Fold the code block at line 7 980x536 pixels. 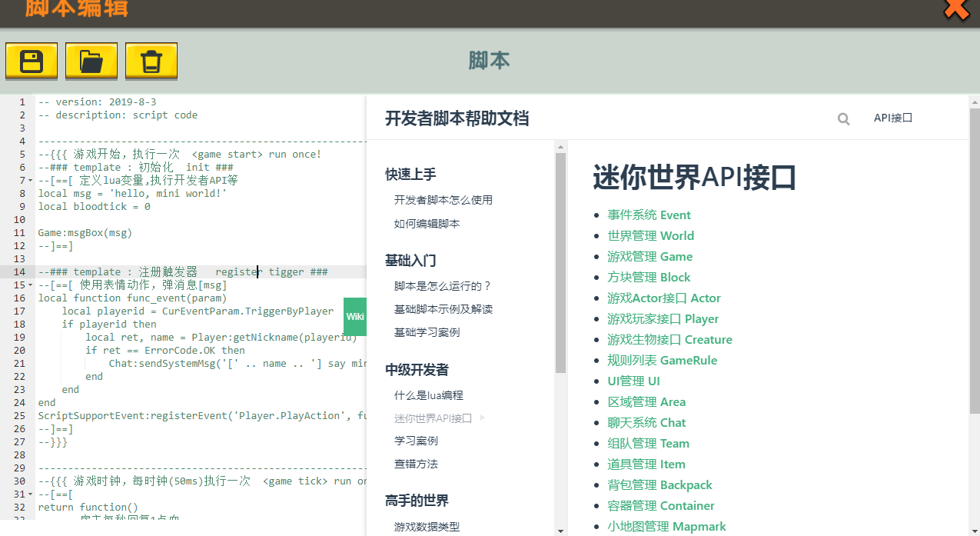coord(30,181)
